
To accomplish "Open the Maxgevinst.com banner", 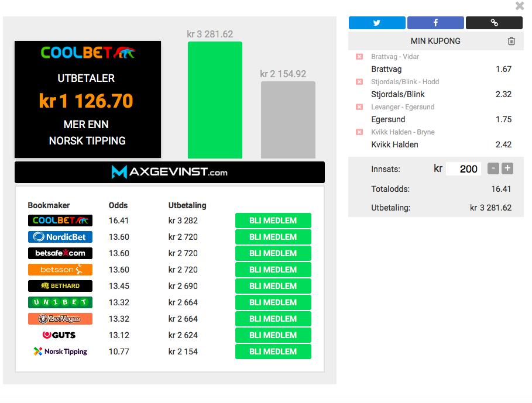I will click(x=170, y=172).
